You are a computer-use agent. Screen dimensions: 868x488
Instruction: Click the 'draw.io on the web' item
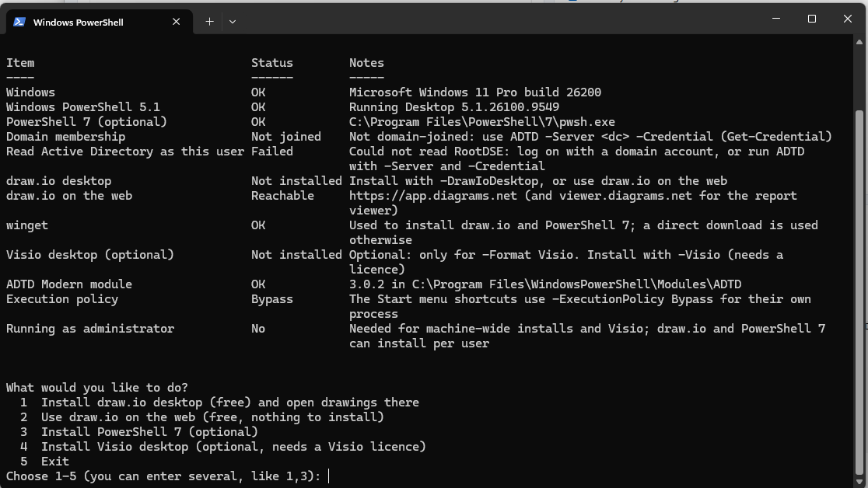[69, 196]
